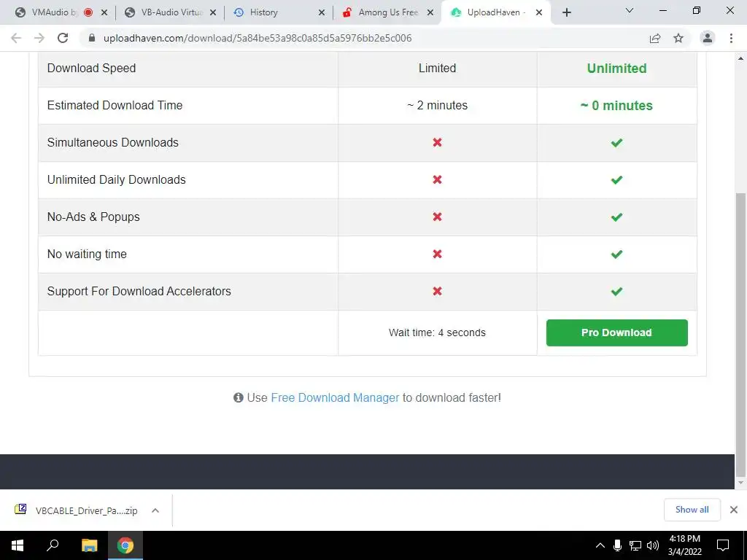Open the Free Download Manager link
Viewport: 747px width, 560px height.
point(335,397)
